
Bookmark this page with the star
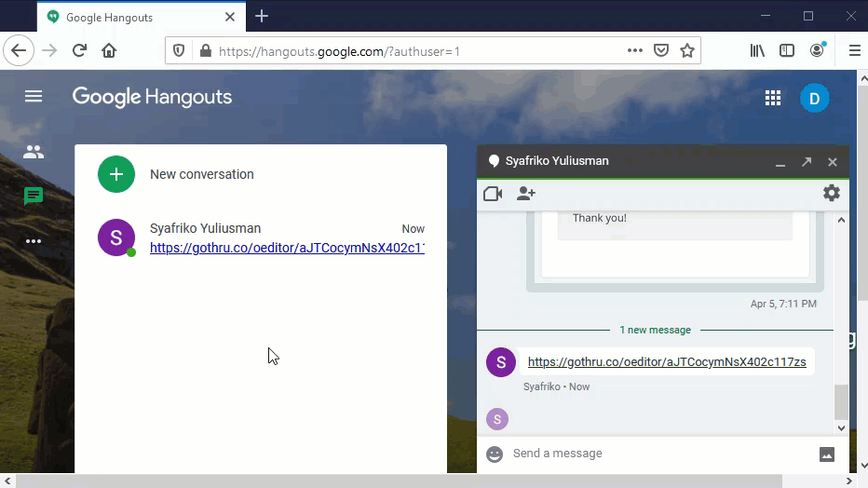point(687,51)
